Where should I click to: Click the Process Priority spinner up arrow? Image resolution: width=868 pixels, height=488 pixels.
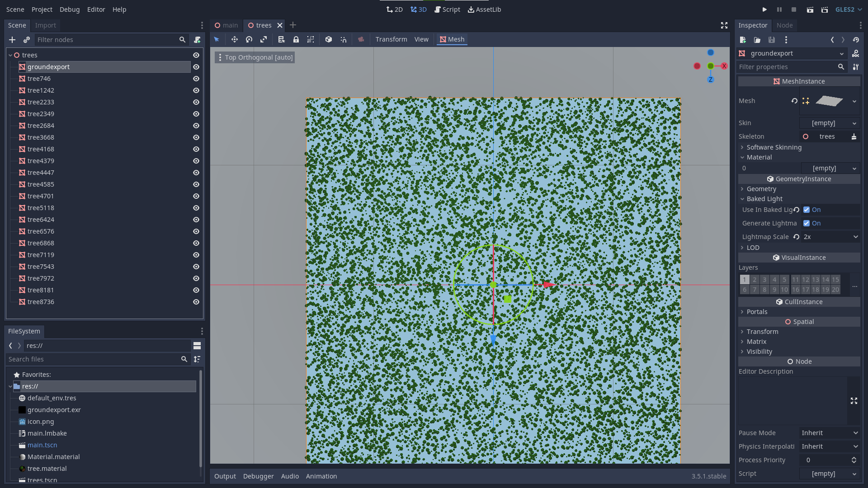[x=854, y=457]
